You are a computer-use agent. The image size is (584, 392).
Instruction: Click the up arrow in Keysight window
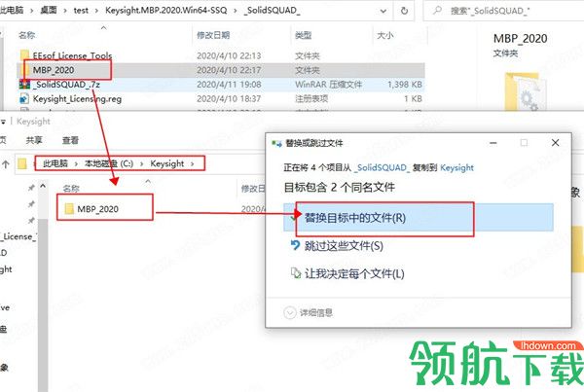(6, 164)
